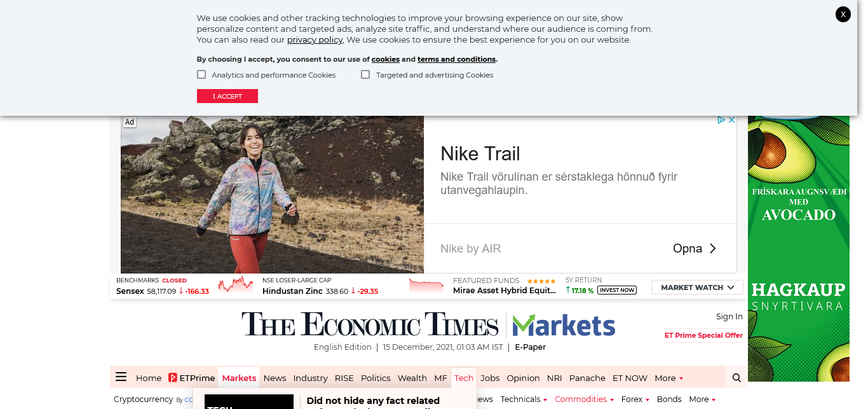The width and height of the screenshot is (868, 409).
Task: Go to the Wealth tab
Action: click(x=412, y=378)
